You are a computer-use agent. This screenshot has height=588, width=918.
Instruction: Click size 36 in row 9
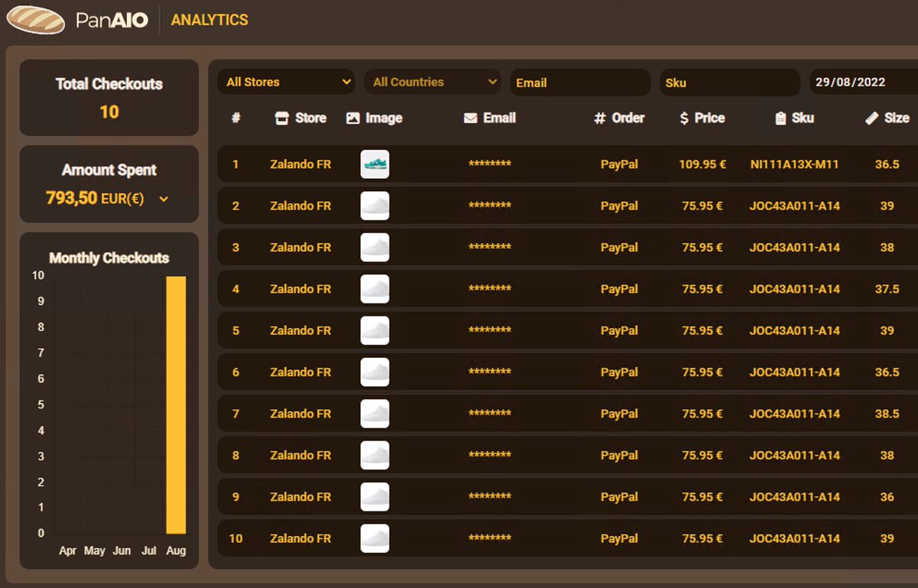pyautogui.click(x=887, y=496)
